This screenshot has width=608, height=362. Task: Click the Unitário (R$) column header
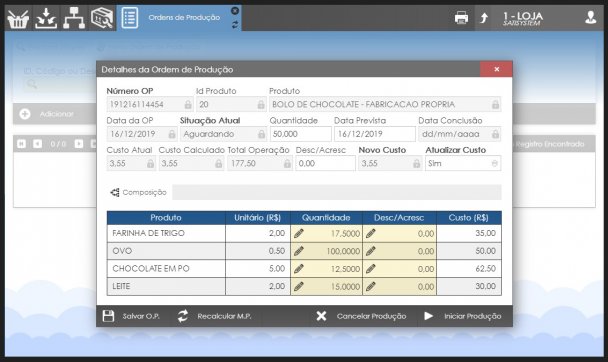click(257, 218)
